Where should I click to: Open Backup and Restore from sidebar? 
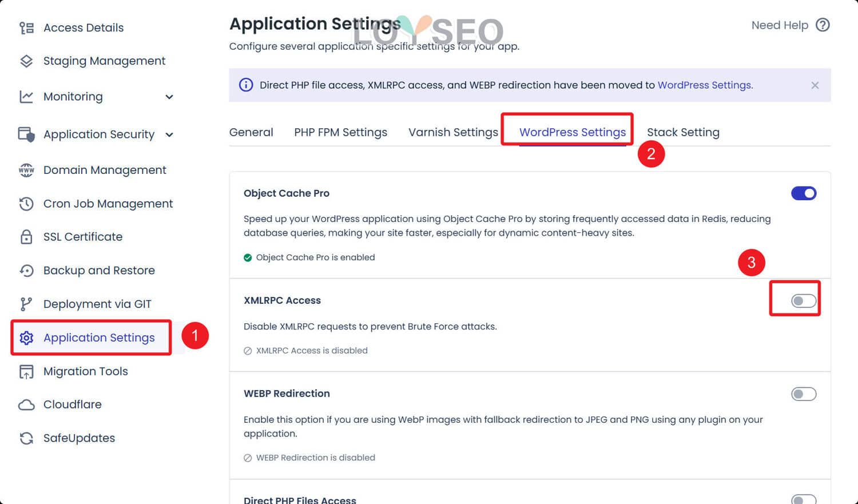(x=99, y=271)
